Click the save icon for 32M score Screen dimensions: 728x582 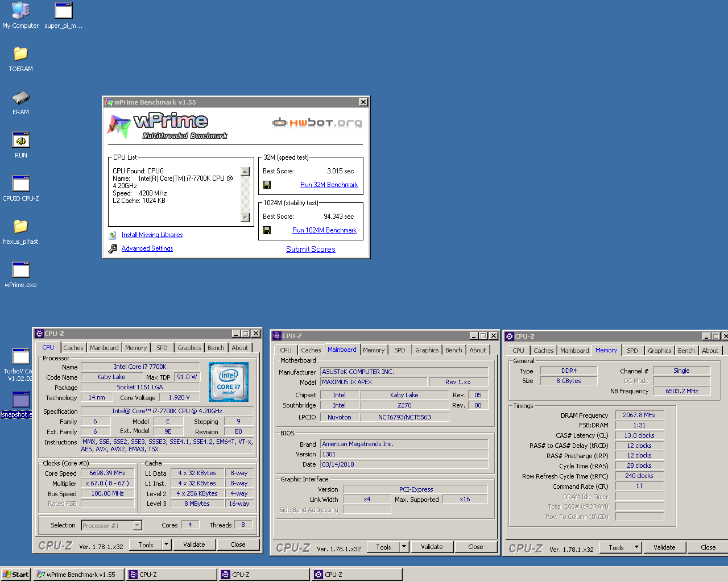pos(267,185)
